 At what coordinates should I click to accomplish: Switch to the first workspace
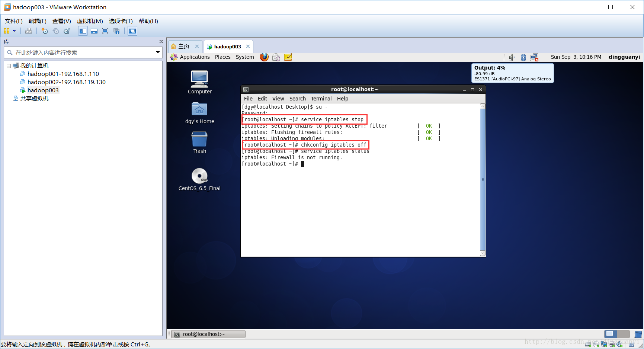(611, 334)
